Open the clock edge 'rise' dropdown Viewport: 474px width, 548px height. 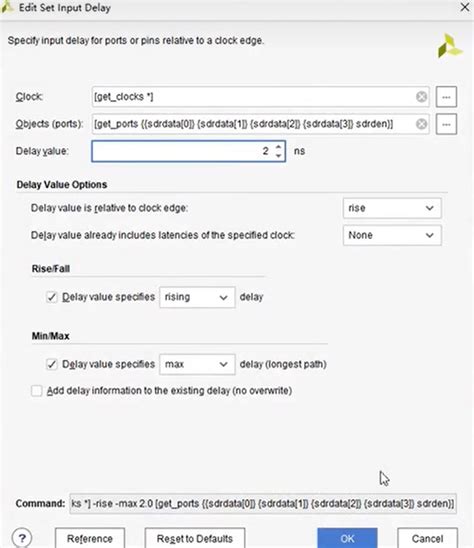392,208
